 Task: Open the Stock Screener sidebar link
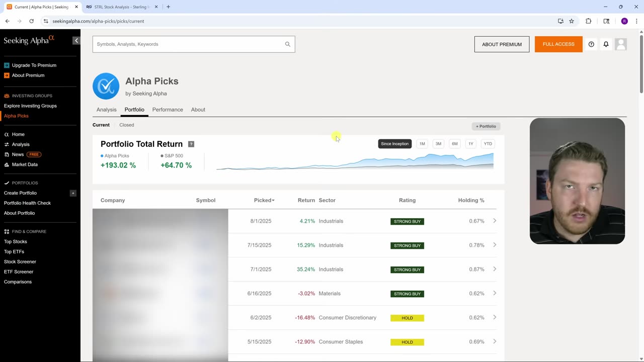point(20,261)
